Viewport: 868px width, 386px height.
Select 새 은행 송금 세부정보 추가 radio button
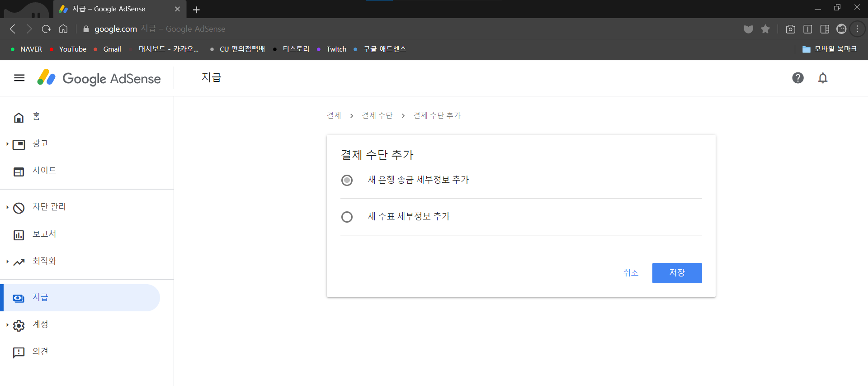click(347, 180)
